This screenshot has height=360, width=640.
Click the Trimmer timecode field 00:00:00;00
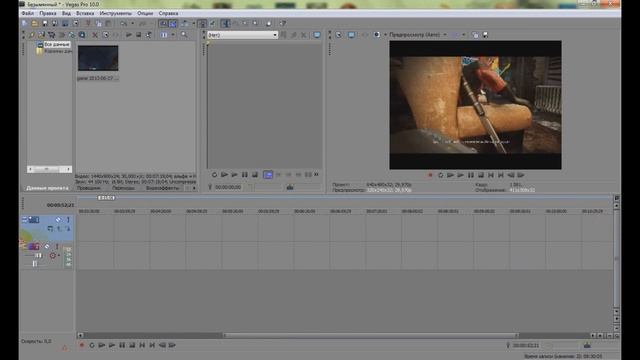tap(228, 187)
